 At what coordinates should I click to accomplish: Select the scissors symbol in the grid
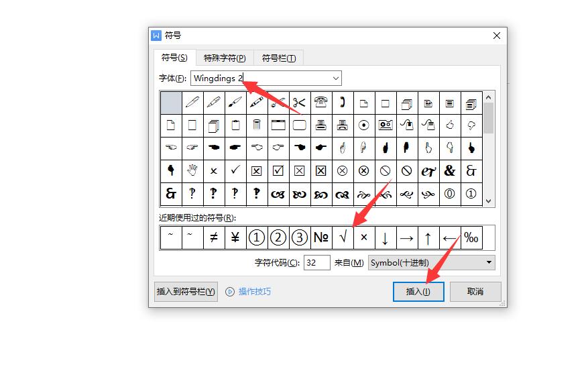click(299, 103)
